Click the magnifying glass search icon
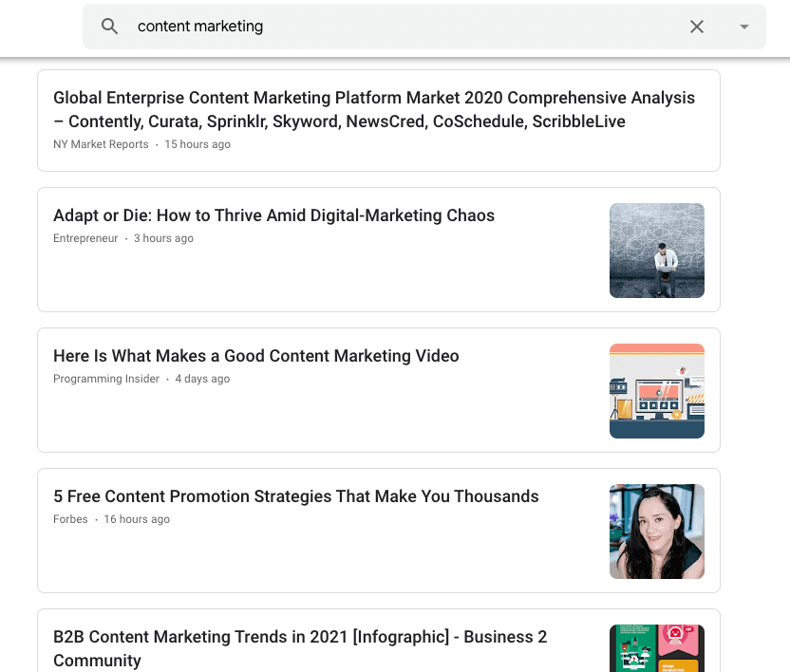 click(x=110, y=27)
